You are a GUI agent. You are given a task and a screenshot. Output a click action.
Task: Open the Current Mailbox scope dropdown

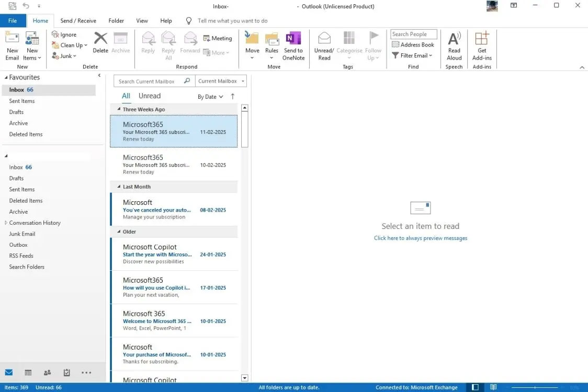tap(220, 81)
